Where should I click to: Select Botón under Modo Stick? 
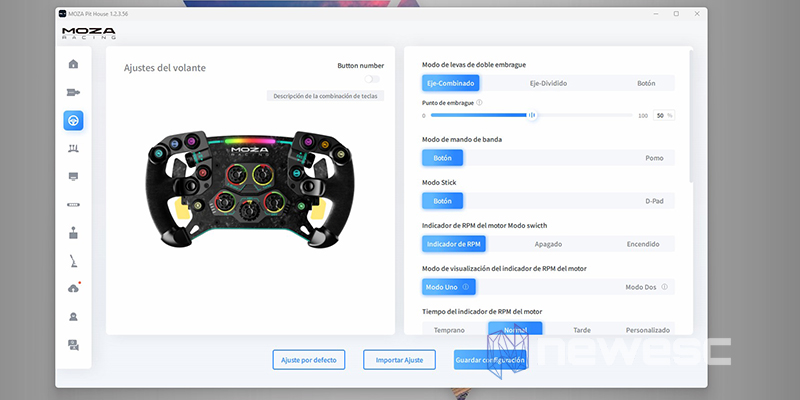click(442, 201)
